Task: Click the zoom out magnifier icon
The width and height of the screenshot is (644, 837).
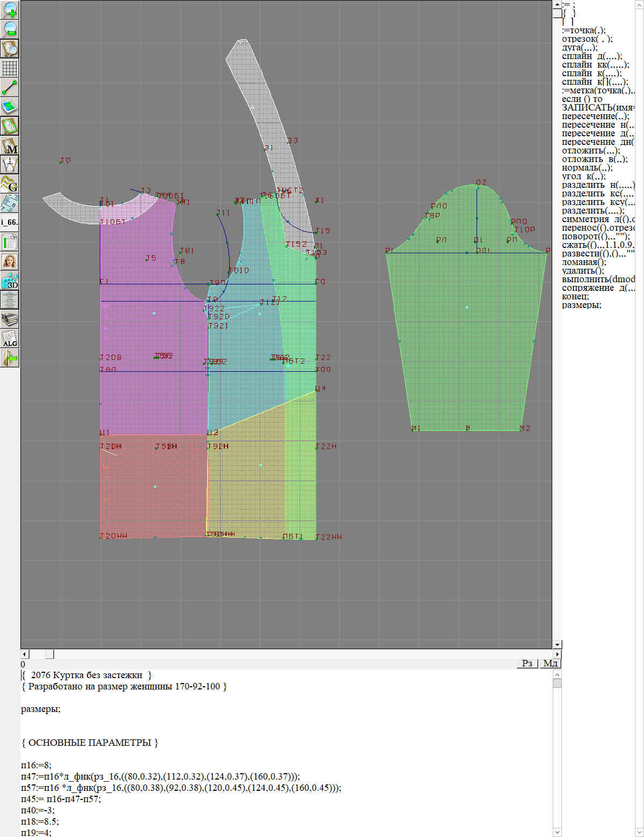Action: pos(10,29)
